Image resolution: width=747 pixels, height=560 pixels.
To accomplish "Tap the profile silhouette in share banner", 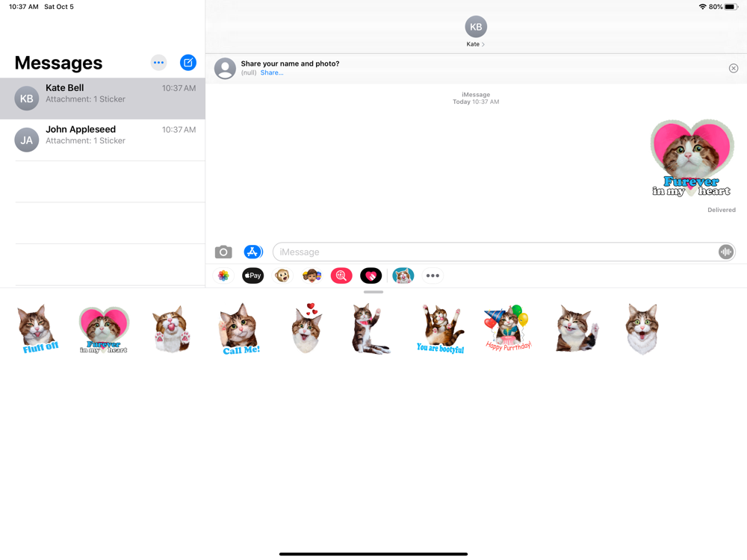I will pyautogui.click(x=225, y=69).
